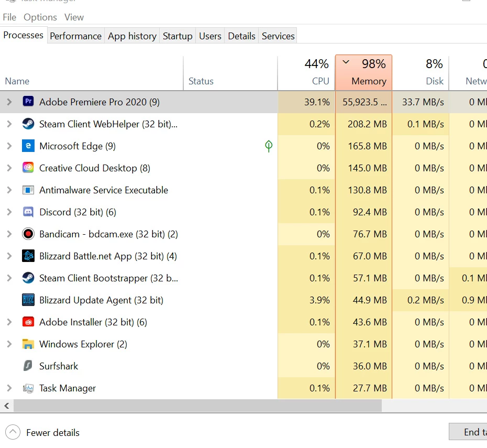Click the Adobe Premiere Pro icon
Screen dimensions: 487x448
coord(28,102)
